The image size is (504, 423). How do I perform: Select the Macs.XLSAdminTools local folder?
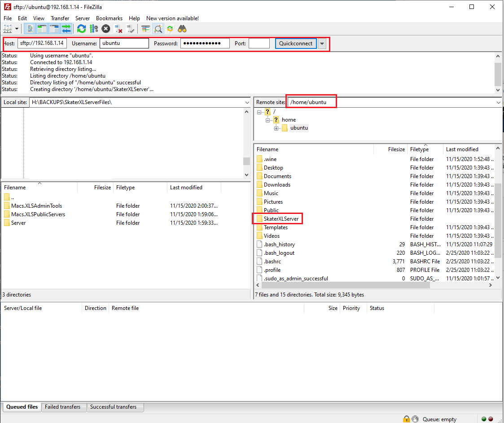[x=36, y=206]
